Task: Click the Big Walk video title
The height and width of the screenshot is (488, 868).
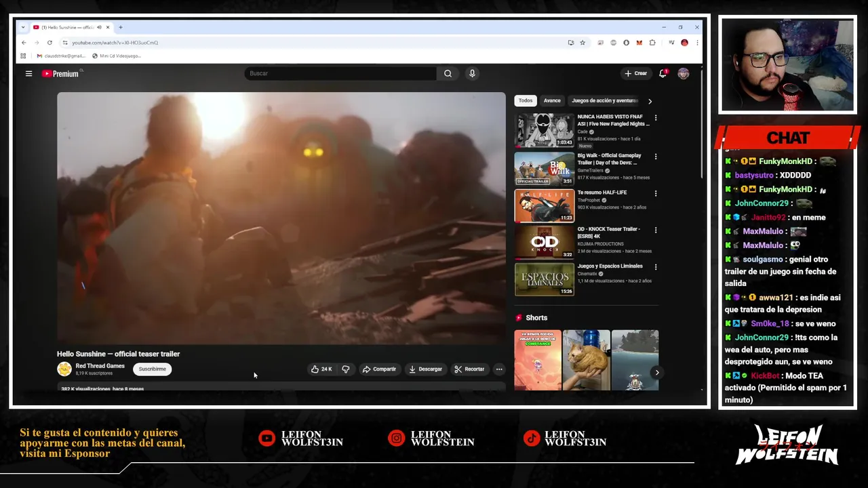Action: [609, 159]
